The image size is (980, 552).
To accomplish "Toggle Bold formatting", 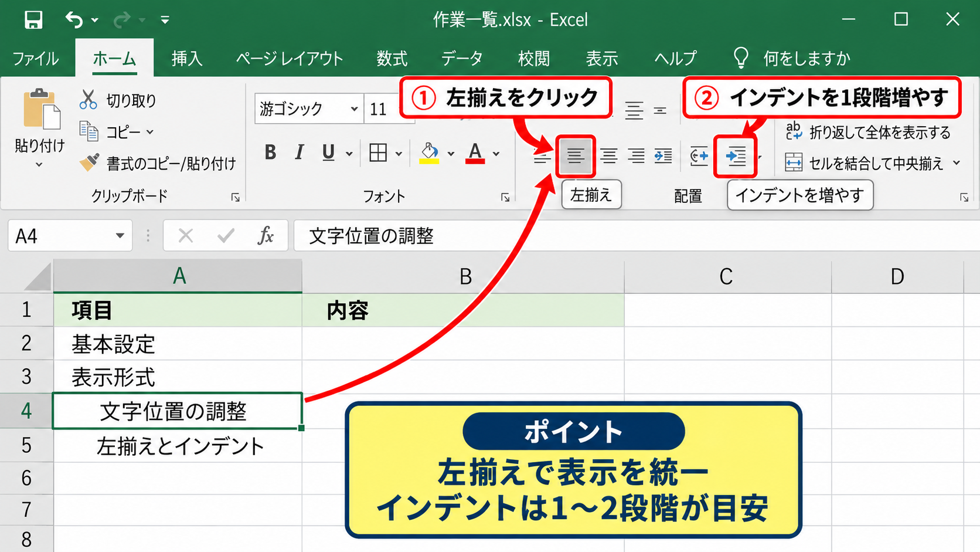I will [270, 153].
